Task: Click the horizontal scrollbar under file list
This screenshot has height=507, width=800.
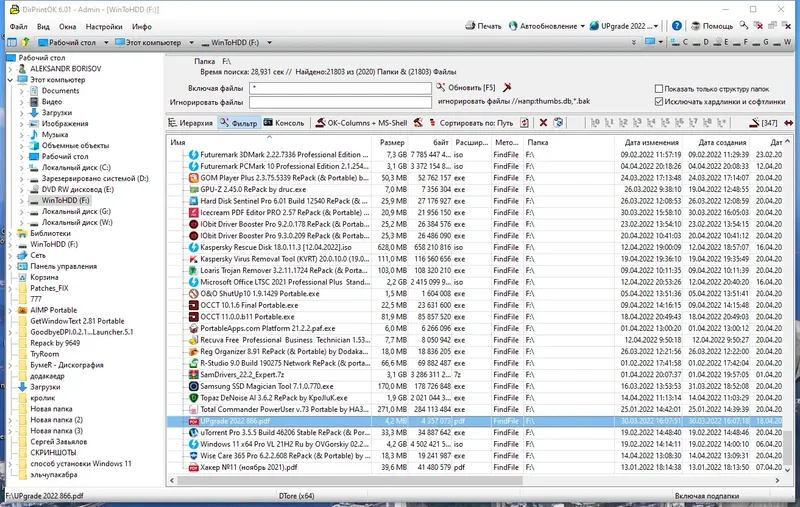Action: pos(350,480)
